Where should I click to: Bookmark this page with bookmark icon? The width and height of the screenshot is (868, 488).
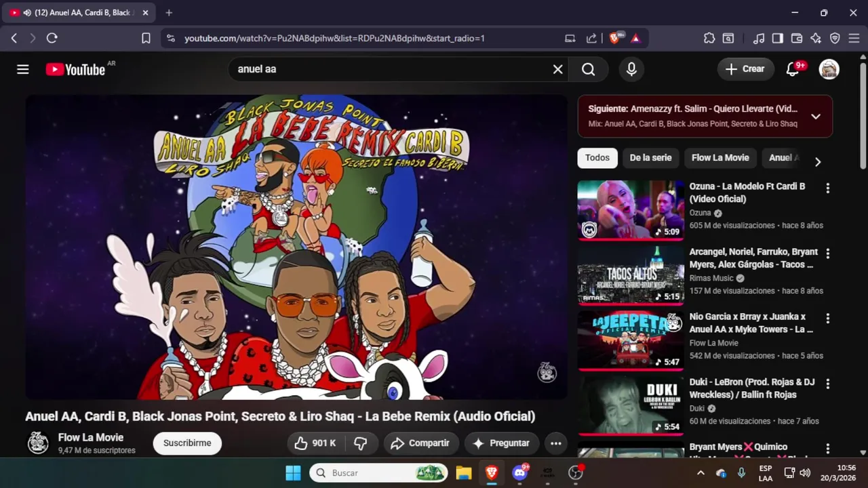coord(146,39)
